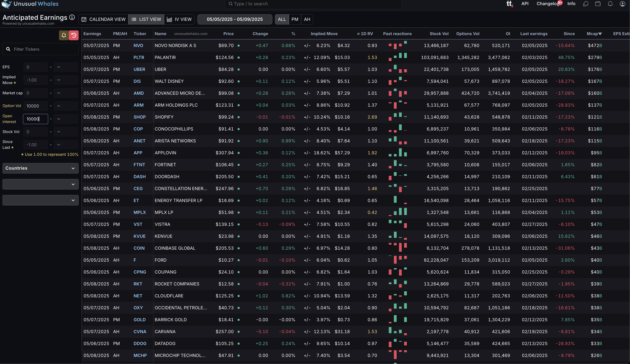This screenshot has width=630, height=364.
Task: Click the info icon beside Anticipated Earnings
Action: (72, 17)
